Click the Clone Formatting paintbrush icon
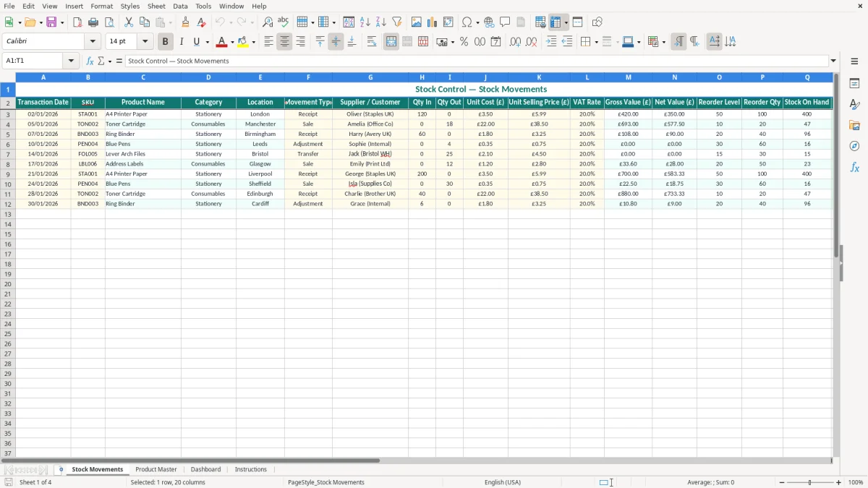 (x=185, y=22)
